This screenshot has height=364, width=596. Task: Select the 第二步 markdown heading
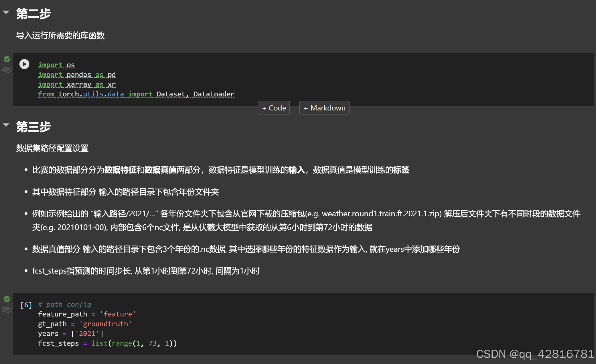pyautogui.click(x=33, y=13)
